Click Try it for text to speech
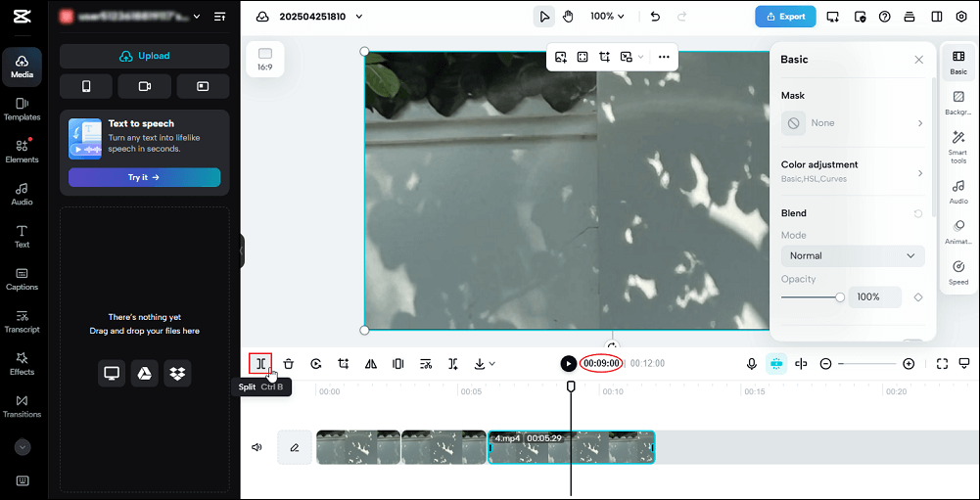Screen dimensions: 980x500 point(144,177)
